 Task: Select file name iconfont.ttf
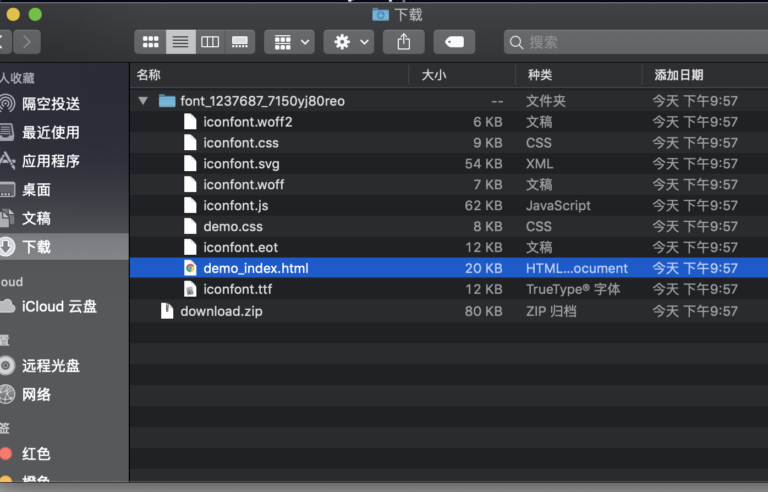(x=238, y=289)
